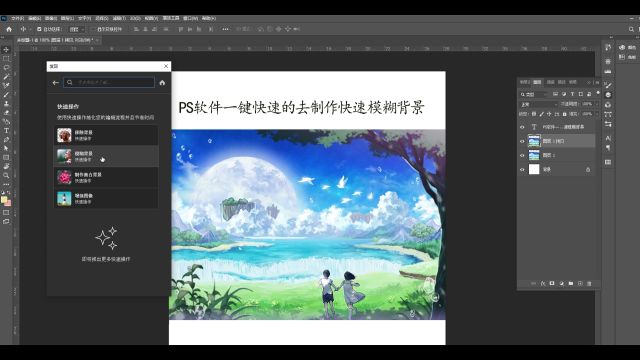Go back in the Discover panel
This screenshot has height=360, width=640.
click(x=56, y=82)
